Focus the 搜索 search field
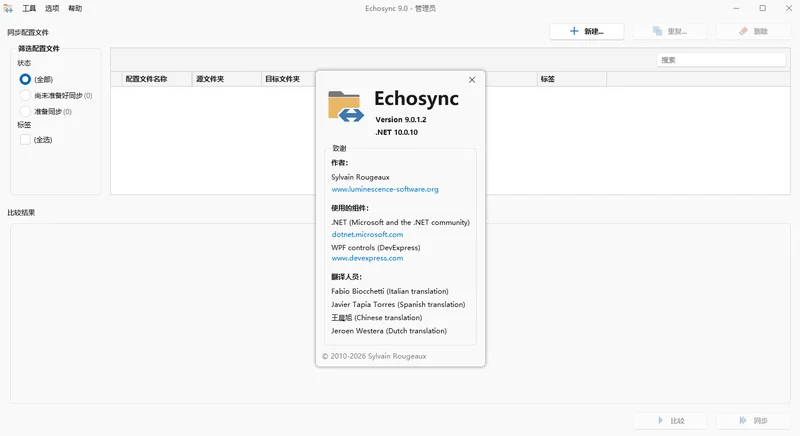The image size is (800, 436). coord(721,60)
